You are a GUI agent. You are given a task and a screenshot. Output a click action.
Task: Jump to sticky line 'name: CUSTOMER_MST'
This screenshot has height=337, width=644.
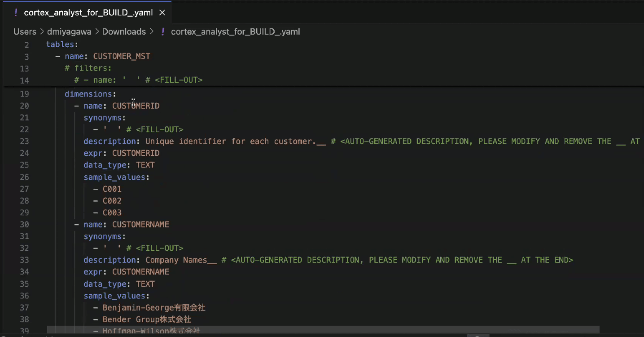[x=107, y=56]
